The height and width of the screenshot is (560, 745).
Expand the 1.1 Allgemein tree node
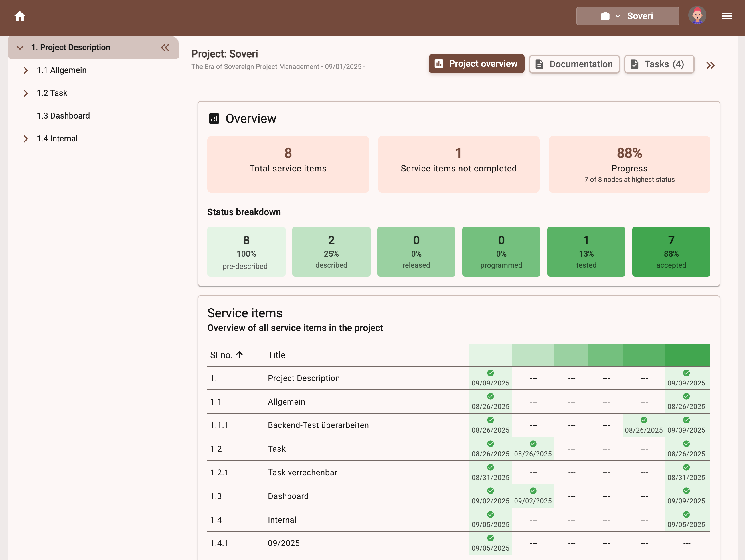(26, 70)
